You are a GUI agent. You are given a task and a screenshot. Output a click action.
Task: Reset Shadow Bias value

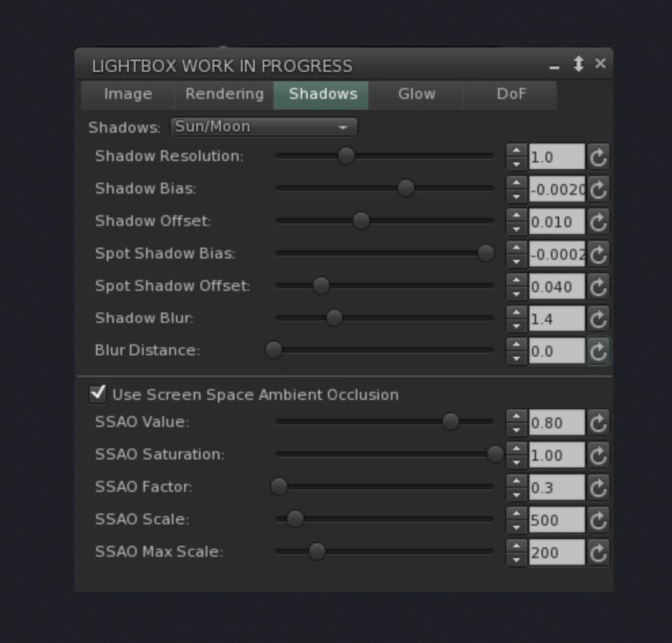coord(598,190)
